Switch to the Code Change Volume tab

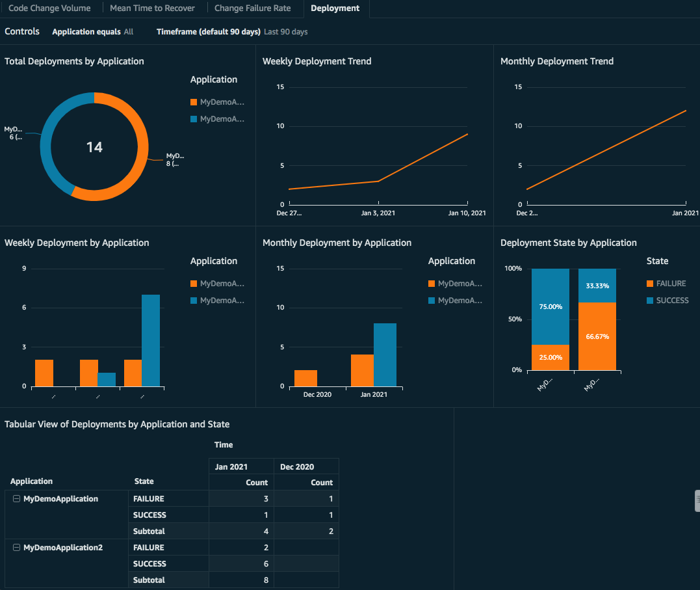coord(51,8)
